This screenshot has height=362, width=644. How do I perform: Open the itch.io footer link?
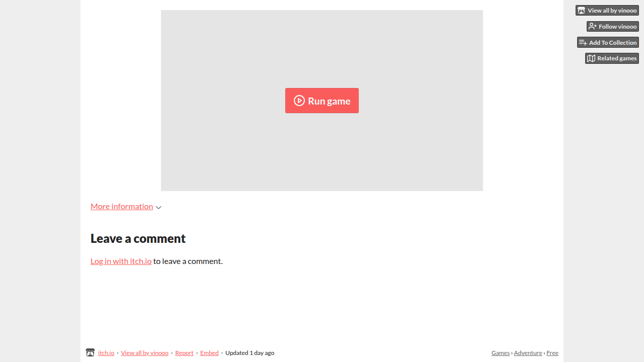(x=106, y=353)
